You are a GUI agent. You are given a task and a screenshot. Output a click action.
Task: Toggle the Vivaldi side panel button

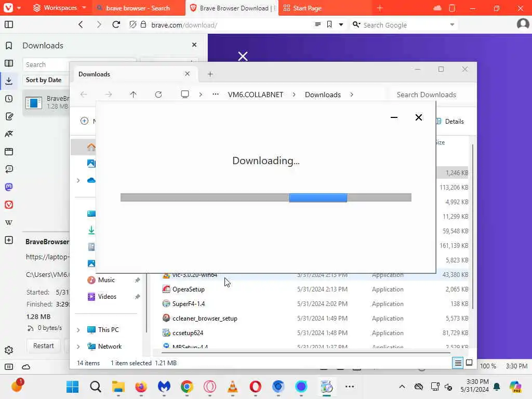pyautogui.click(x=9, y=24)
